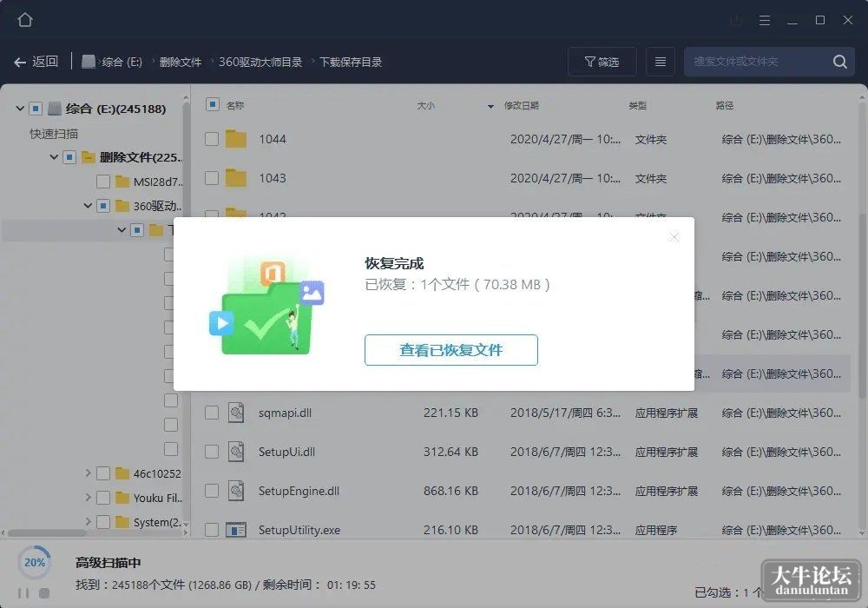Click the Youku Fil folder icon in tree

click(122, 498)
